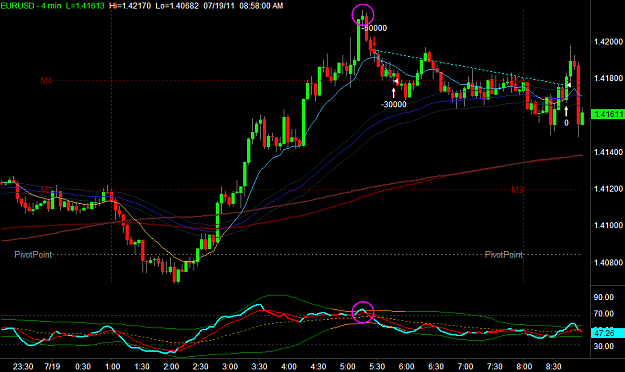
Task: Click the 4:00 time axis label
Action: click(x=289, y=366)
